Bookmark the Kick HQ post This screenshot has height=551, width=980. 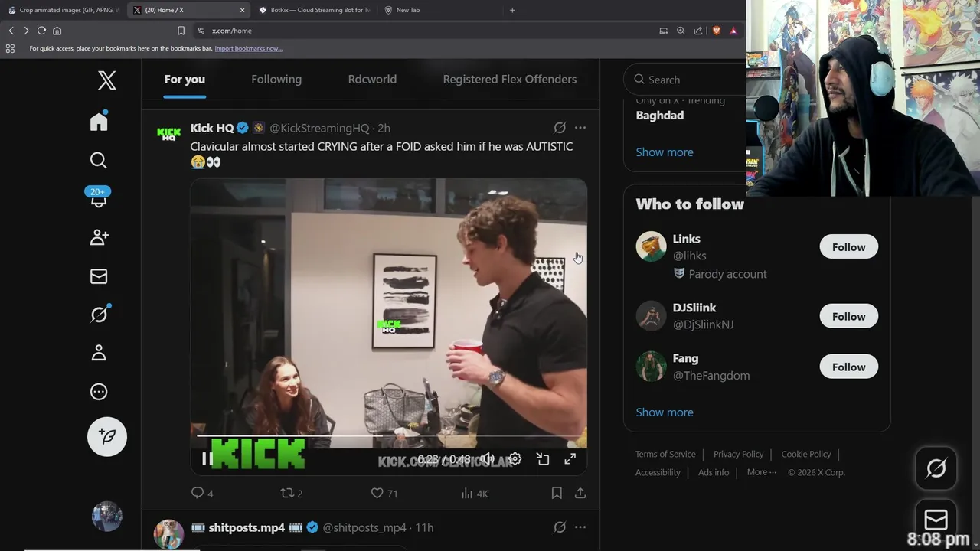coord(557,494)
